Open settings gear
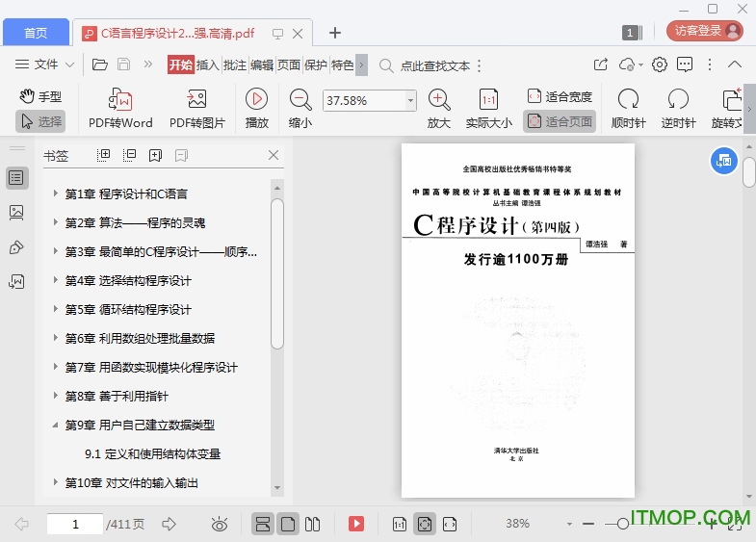Screen dimensions: 756x542 click(x=659, y=65)
